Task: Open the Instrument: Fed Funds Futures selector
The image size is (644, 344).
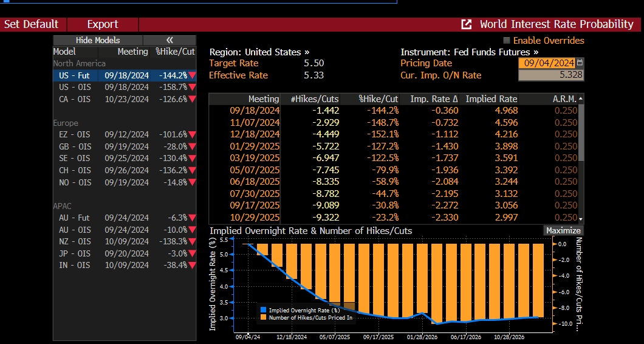Action: coord(469,52)
